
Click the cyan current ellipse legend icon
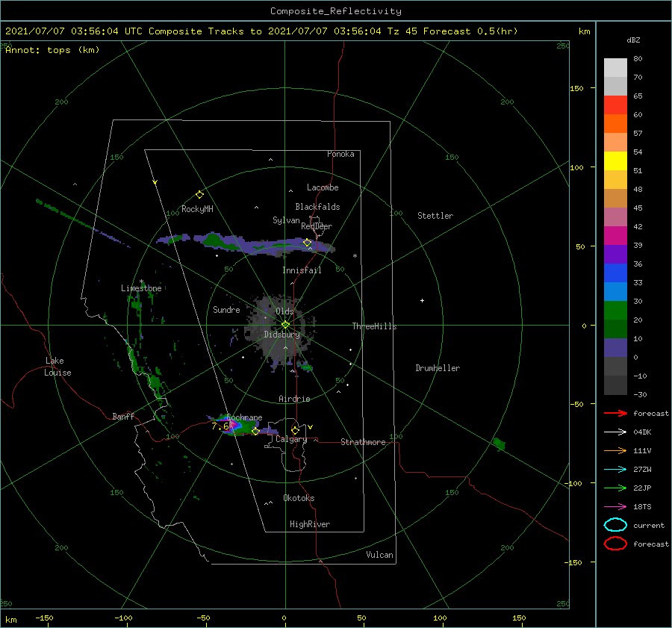pos(615,525)
